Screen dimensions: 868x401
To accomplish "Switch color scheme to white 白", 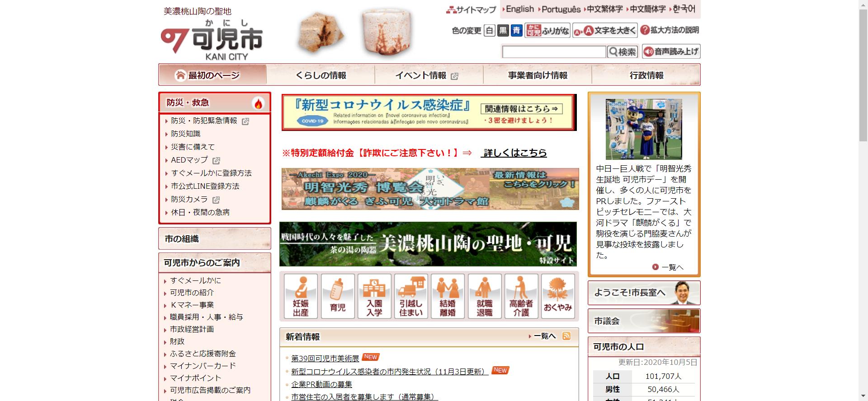I will pos(489,30).
